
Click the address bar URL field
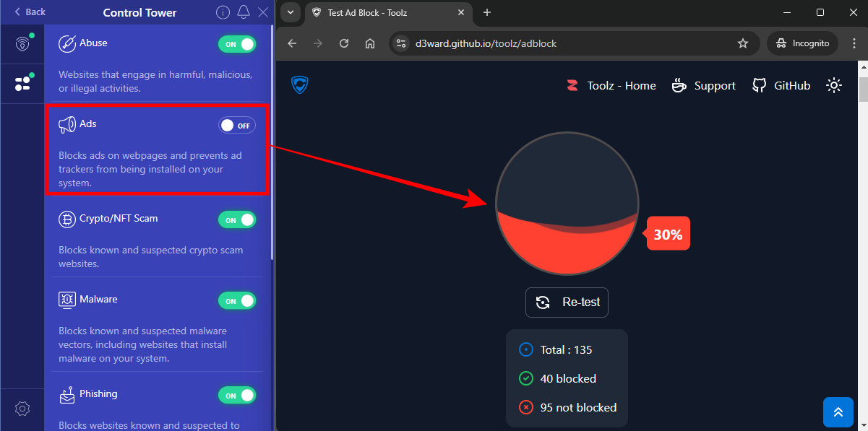tap(575, 43)
